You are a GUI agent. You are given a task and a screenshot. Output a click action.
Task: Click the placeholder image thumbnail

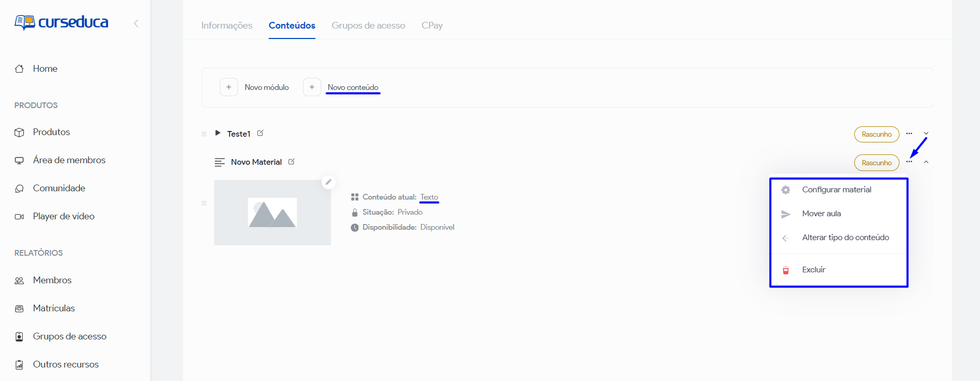[272, 213]
